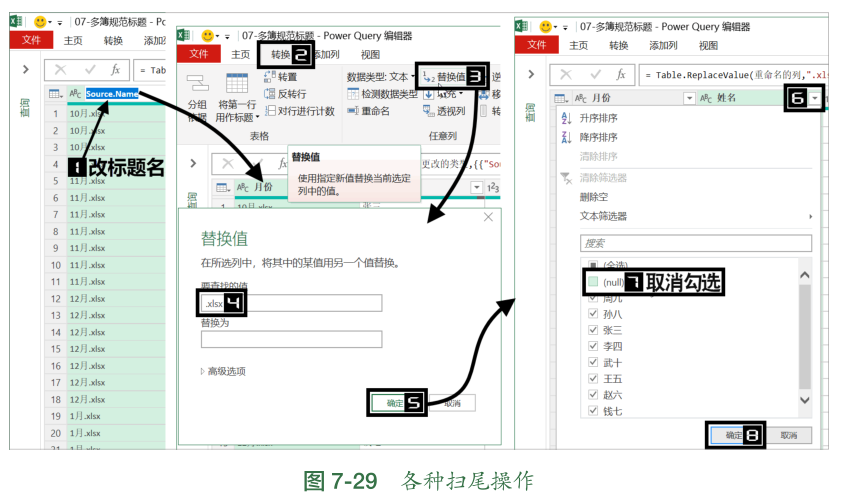Click the 替换为 input field

click(291, 339)
